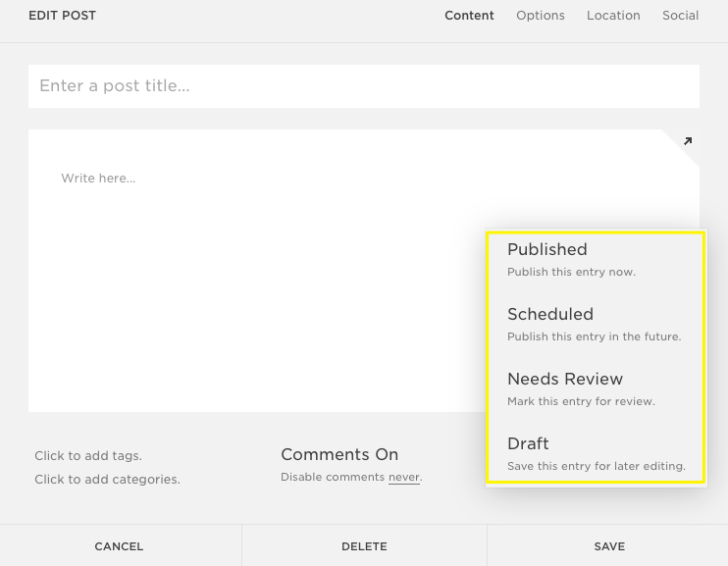Delete the post with Delete button

pyautogui.click(x=364, y=546)
